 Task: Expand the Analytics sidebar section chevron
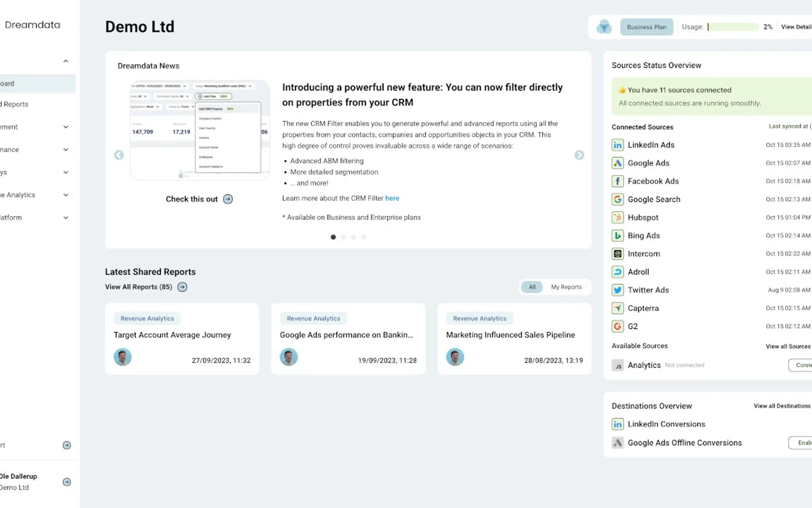pos(65,195)
